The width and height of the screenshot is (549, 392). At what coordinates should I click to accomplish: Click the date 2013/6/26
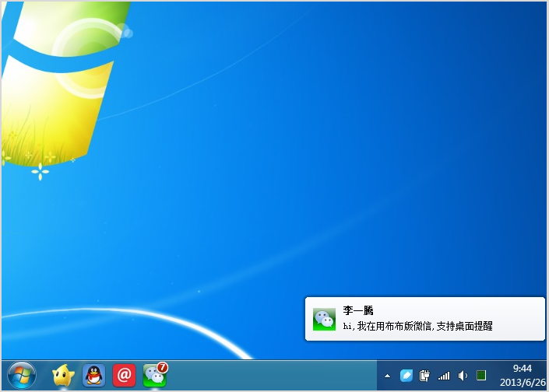[523, 382]
